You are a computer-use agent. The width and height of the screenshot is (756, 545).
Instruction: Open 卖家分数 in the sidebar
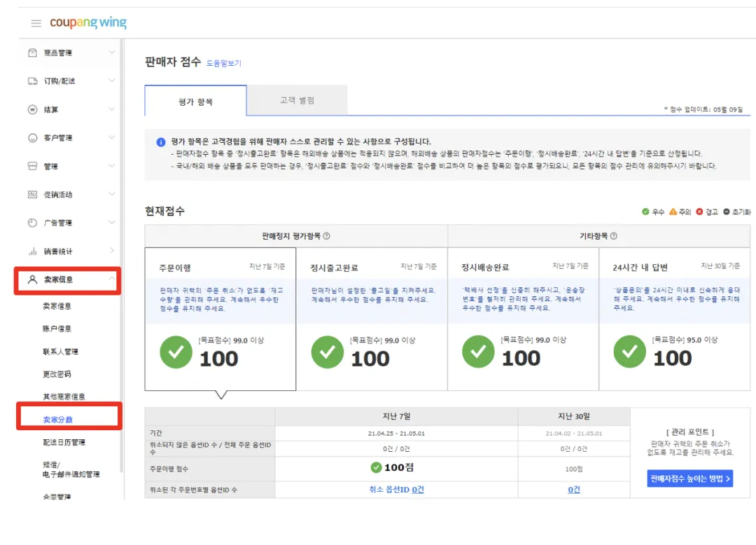[x=58, y=419]
